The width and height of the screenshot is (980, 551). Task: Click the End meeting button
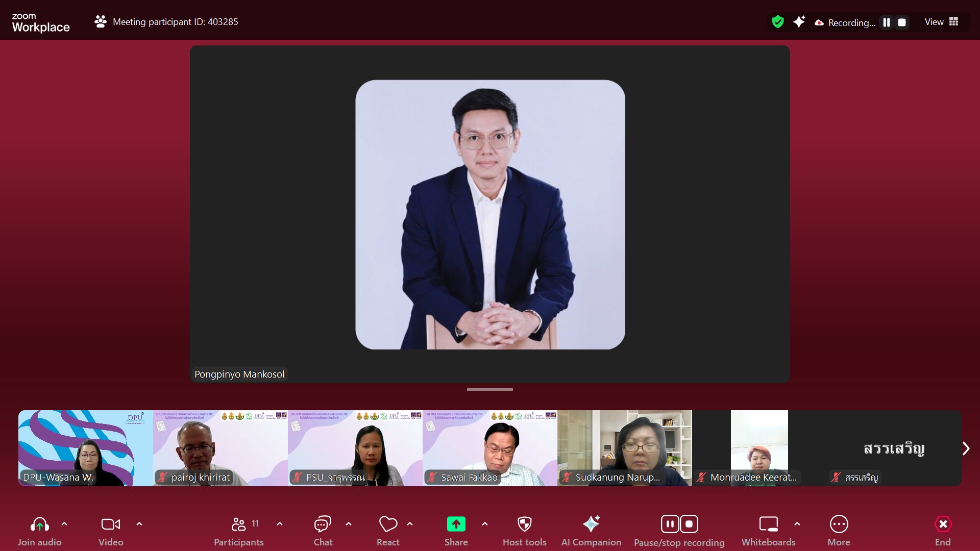(x=942, y=524)
